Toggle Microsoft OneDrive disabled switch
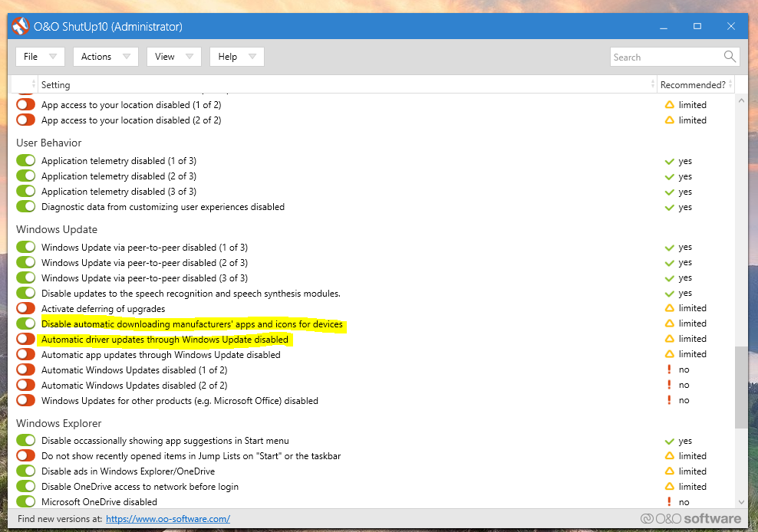This screenshot has height=532, width=758. [25, 501]
